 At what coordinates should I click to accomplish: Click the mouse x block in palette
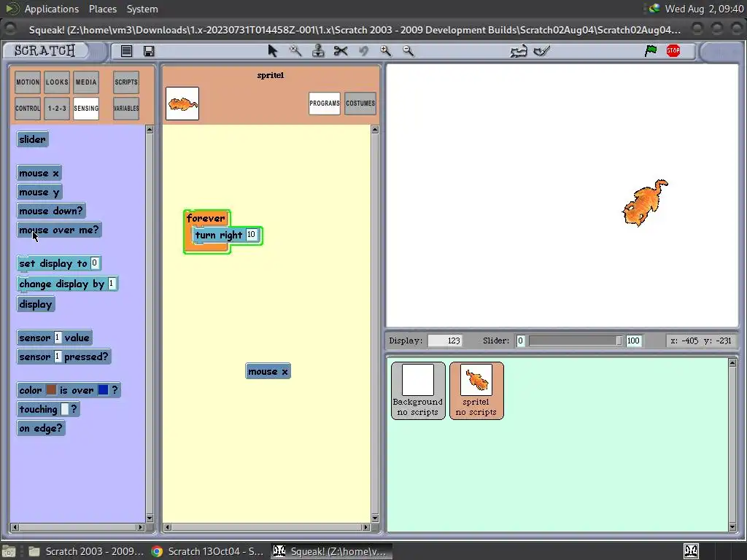(x=39, y=174)
